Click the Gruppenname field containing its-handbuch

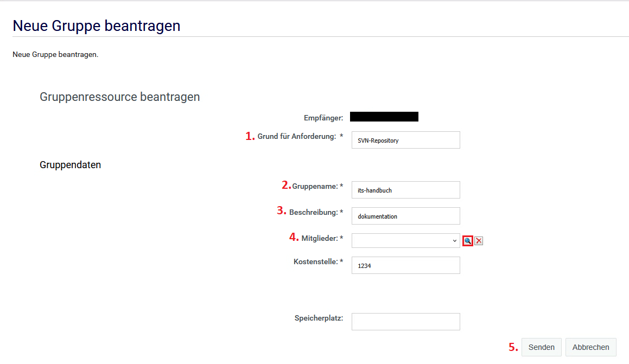coord(405,190)
